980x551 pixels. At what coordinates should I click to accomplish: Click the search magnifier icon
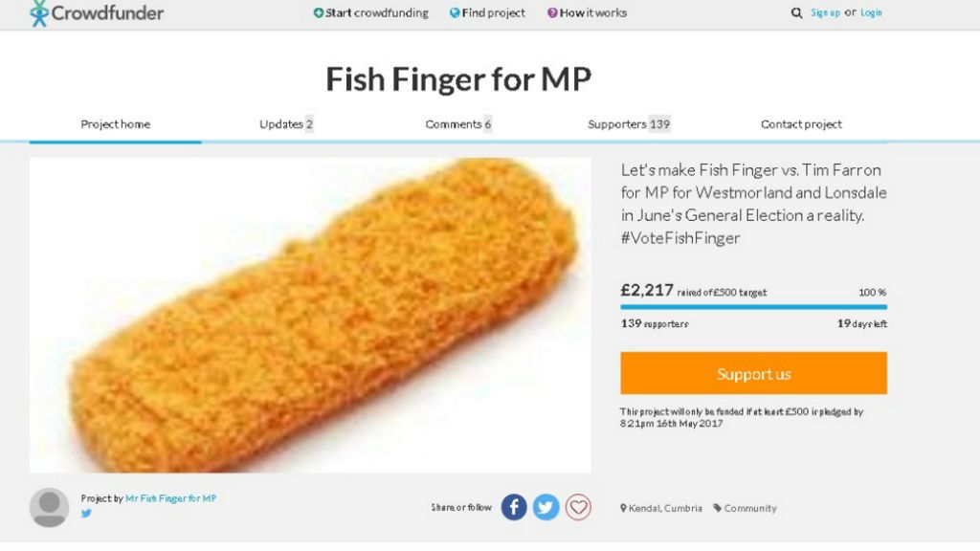pyautogui.click(x=796, y=13)
